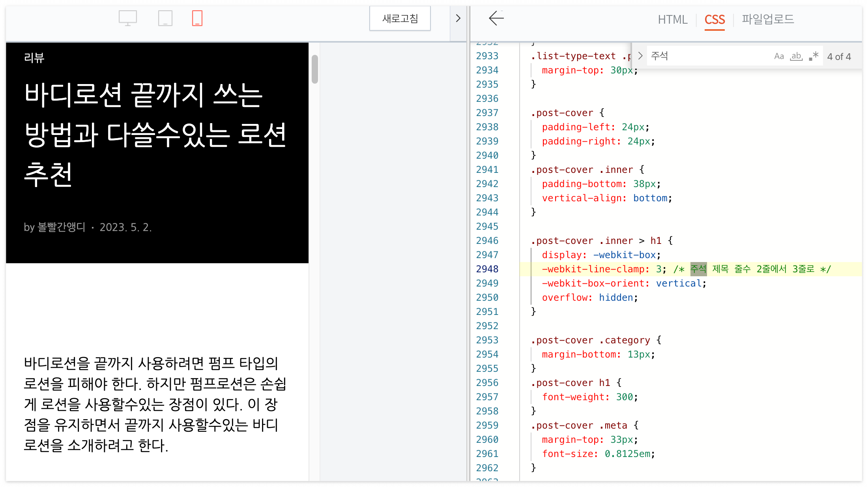The height and width of the screenshot is (487, 868).
Task: Click the 새로고침 refresh button
Action: tap(400, 19)
